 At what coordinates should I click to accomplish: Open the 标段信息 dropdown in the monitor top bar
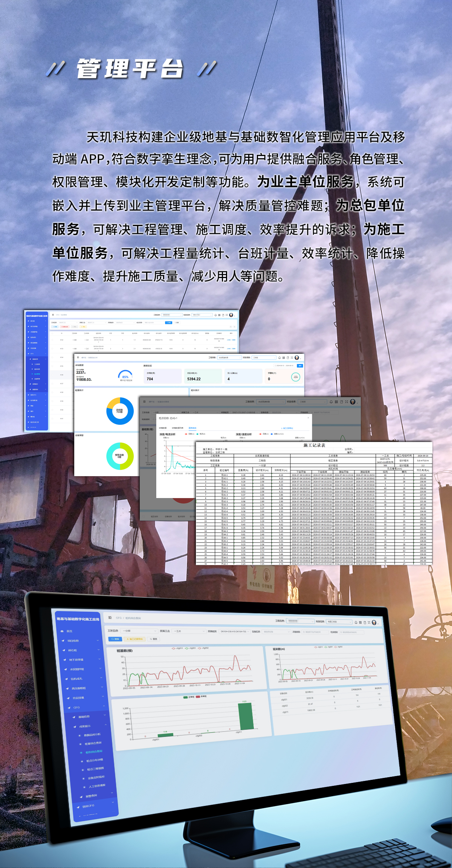click(x=339, y=622)
